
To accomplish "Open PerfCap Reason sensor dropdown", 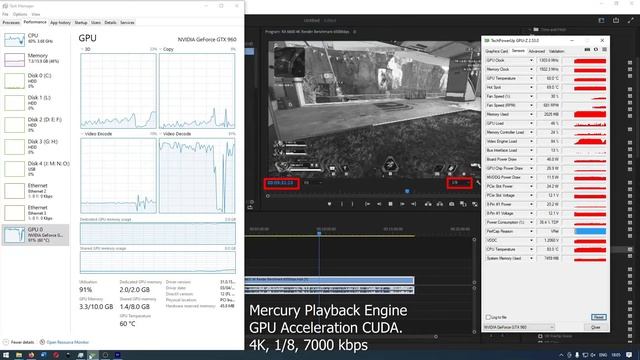I will [531, 231].
